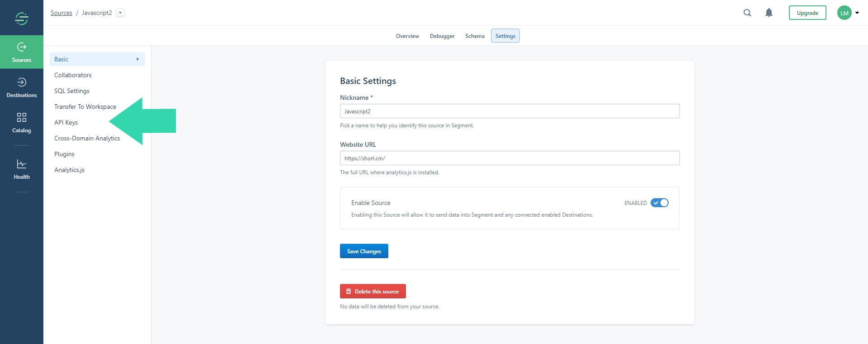Expand the Javascript2 source dropdown
868x344 pixels.
click(x=120, y=13)
